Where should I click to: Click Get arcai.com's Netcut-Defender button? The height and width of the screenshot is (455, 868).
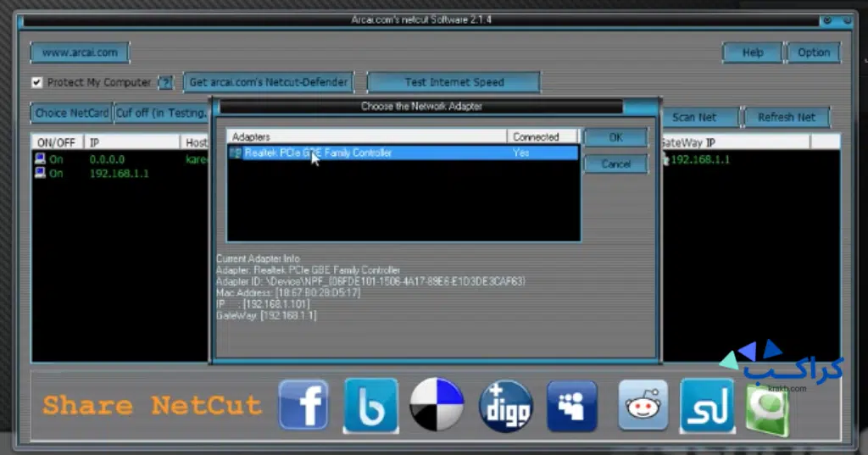click(x=269, y=82)
